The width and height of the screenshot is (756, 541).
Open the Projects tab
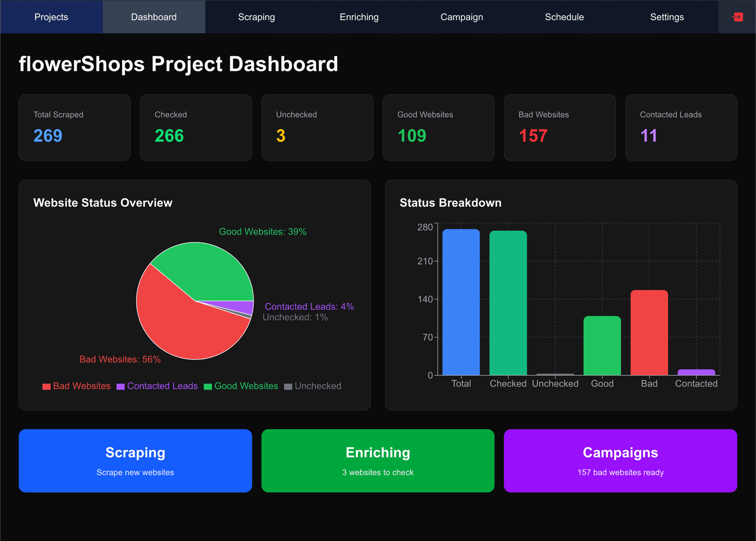click(x=51, y=17)
